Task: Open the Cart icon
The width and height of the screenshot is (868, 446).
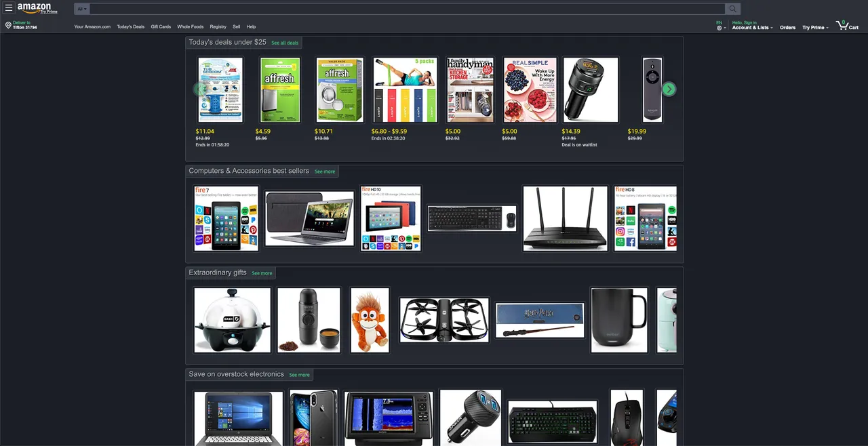Action: 847,25
